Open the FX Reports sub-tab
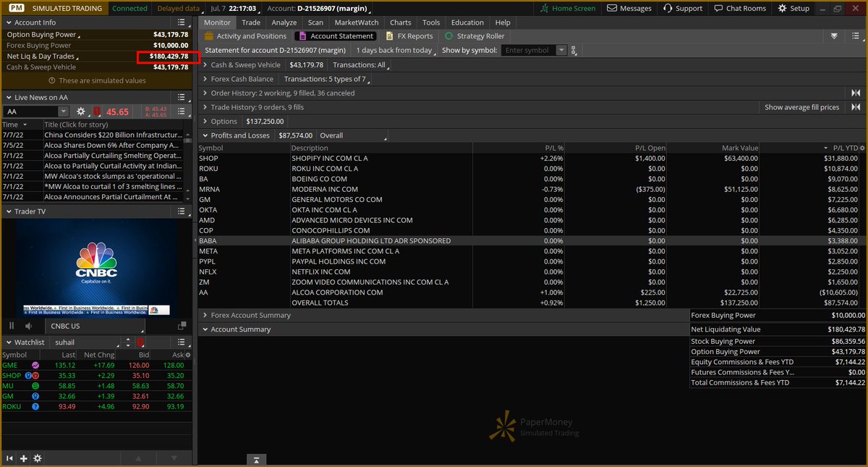 [x=409, y=36]
